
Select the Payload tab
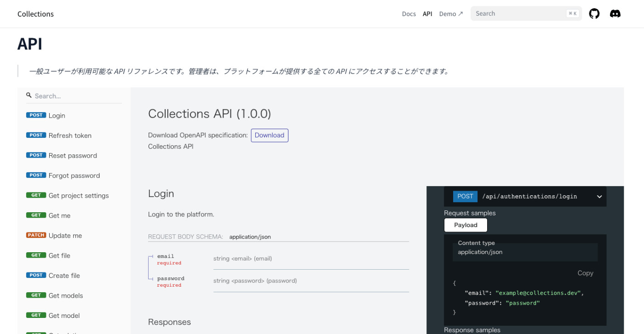[466, 225]
